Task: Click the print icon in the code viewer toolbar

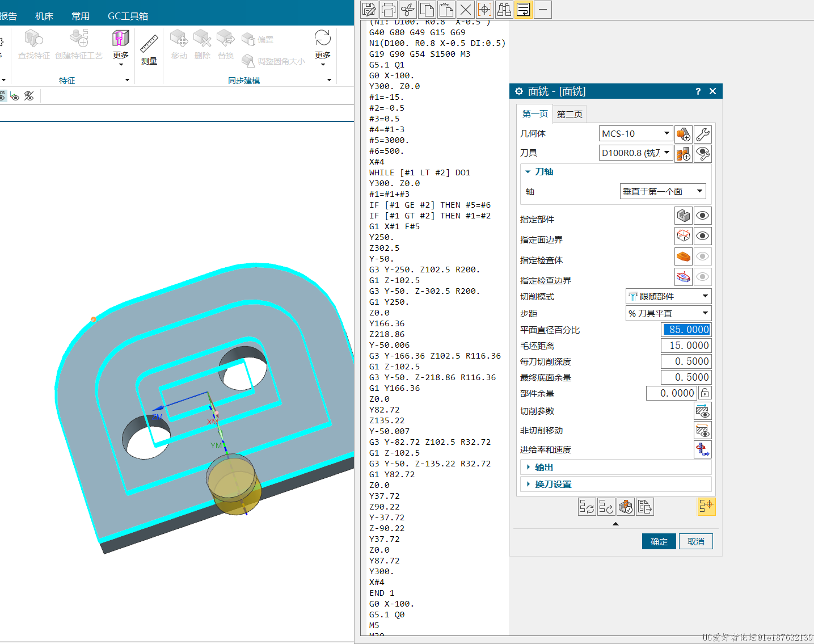Action: click(x=389, y=9)
